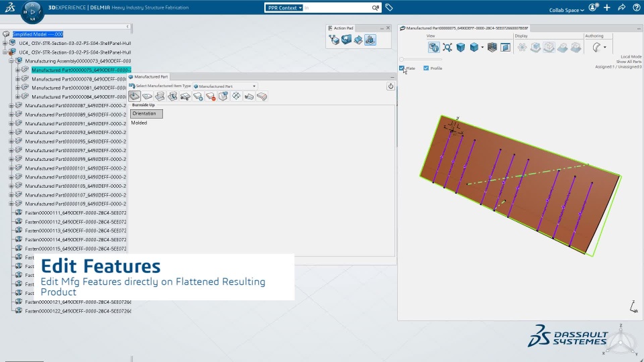Open the compass play button
Viewport: 644px width, 362px height.
click(x=32, y=12)
